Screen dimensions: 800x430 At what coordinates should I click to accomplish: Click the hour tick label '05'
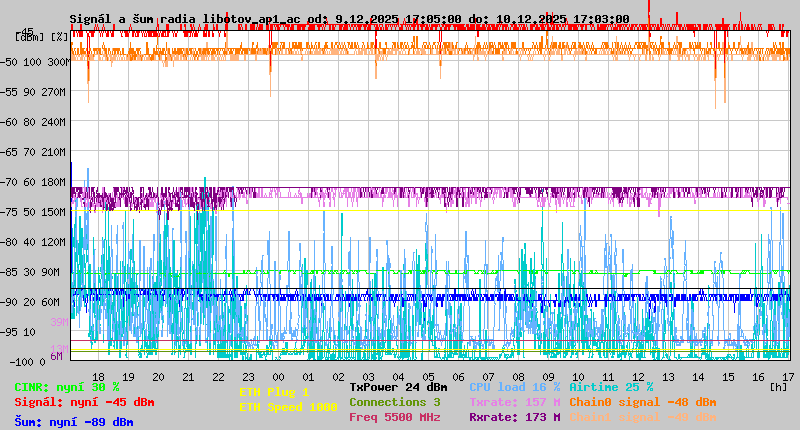[x=429, y=377]
